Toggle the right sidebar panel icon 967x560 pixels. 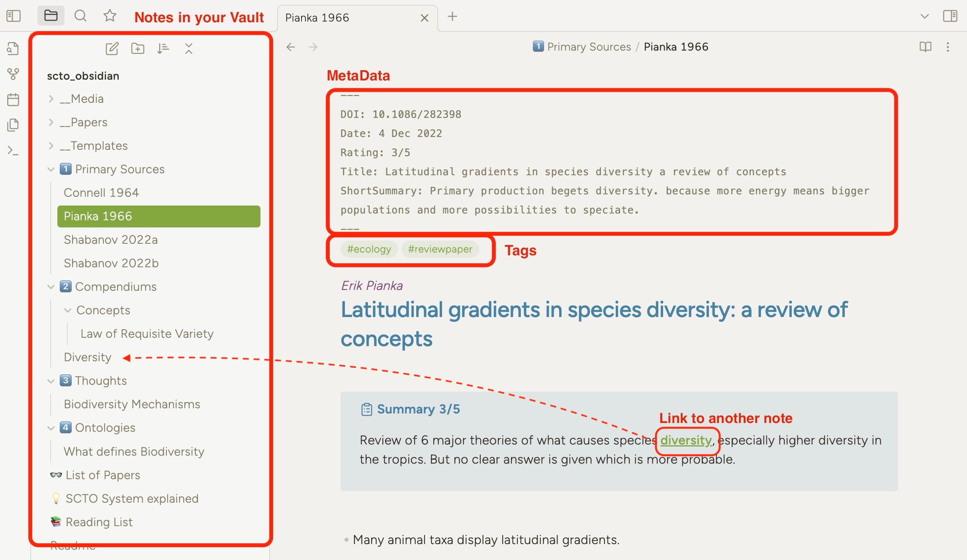[950, 16]
